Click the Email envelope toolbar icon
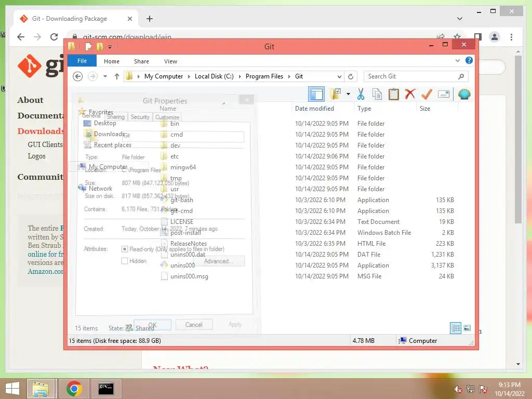The width and height of the screenshot is (532, 399). point(444,94)
